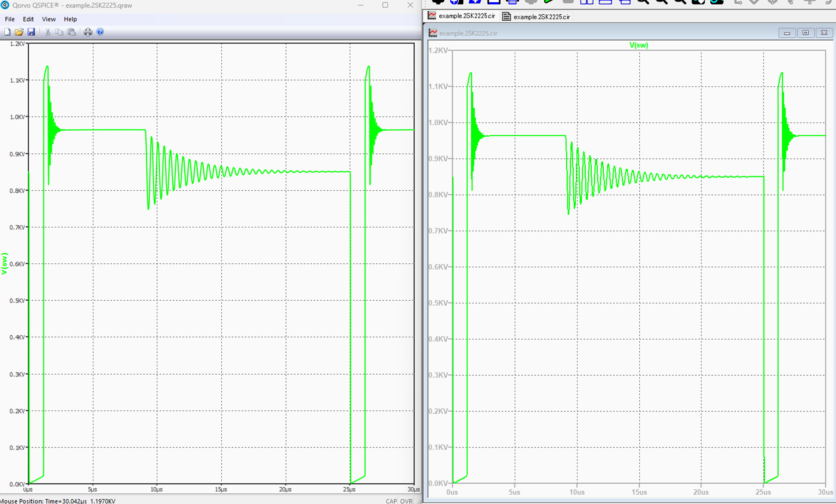The image size is (836, 504).
Task: Minimize the inner example.2SK2225.cir plot window
Action: pyautogui.click(x=787, y=33)
